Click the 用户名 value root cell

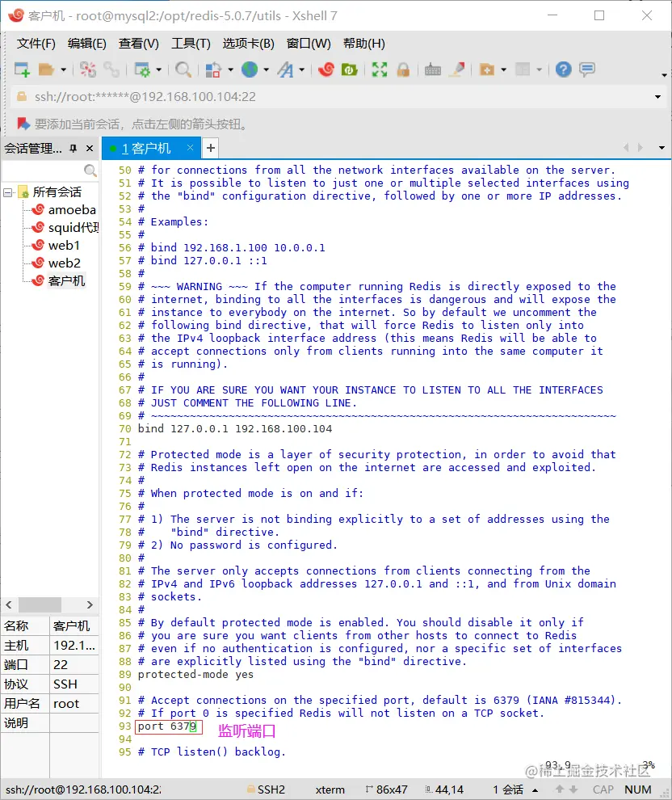(x=74, y=704)
